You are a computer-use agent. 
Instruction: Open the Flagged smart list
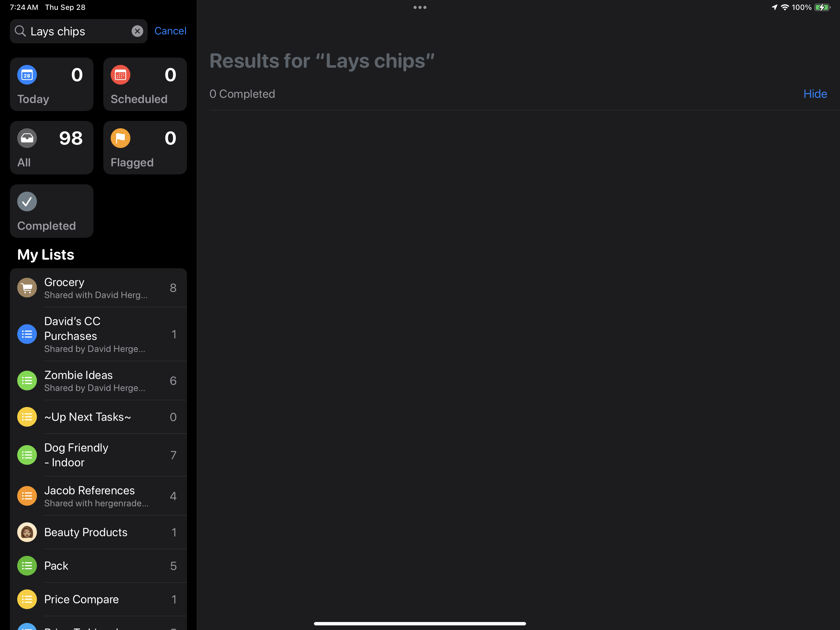145,148
